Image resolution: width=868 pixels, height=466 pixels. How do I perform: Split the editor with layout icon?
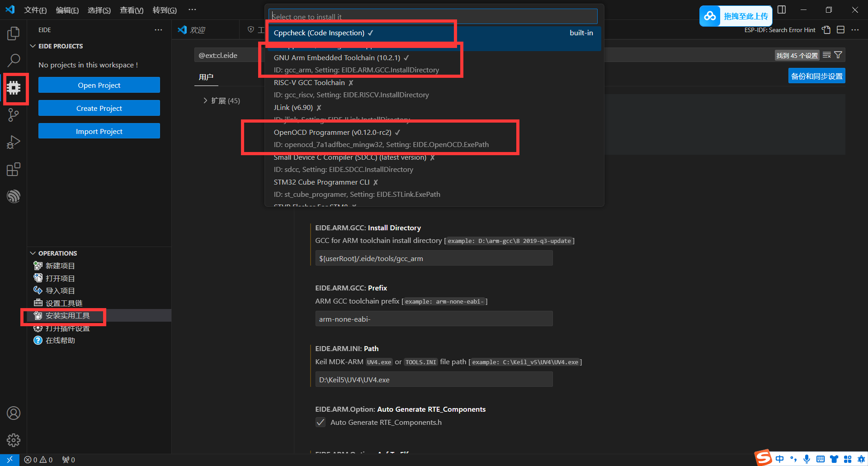point(840,30)
